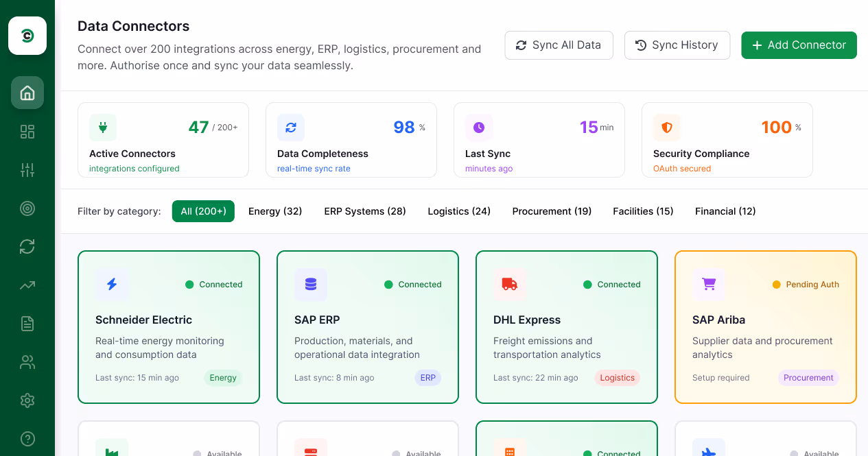Click the Security Compliance label

[701, 154]
